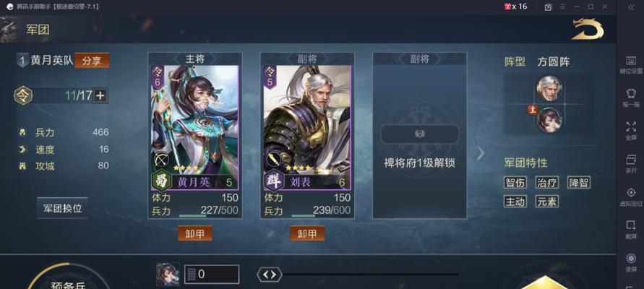
Task: Open the emulator hamburger menu
Action: point(562,7)
